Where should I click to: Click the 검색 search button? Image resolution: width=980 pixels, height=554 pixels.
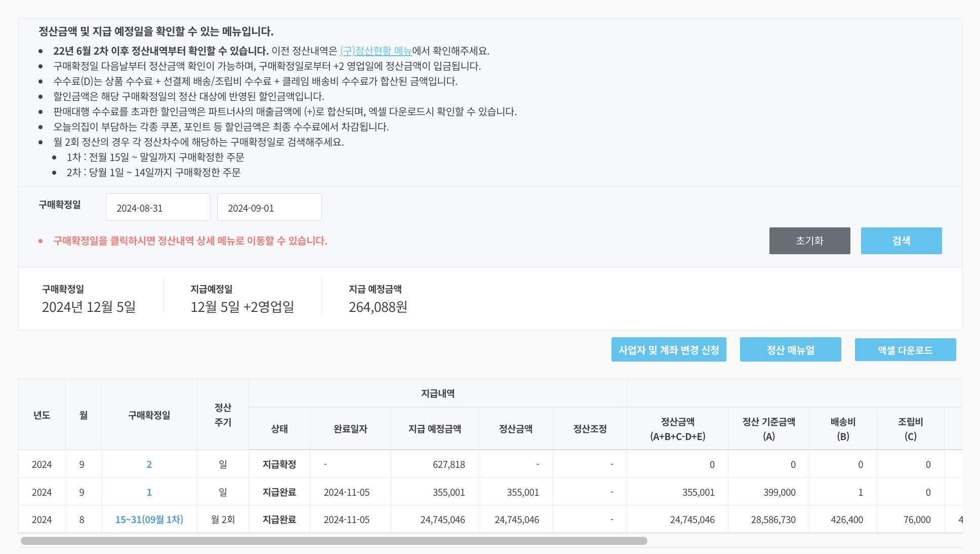coord(901,241)
